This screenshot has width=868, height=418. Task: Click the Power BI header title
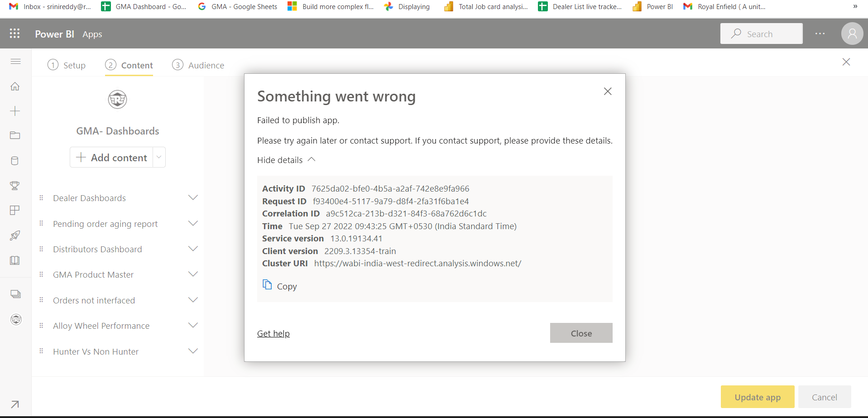[x=54, y=34]
